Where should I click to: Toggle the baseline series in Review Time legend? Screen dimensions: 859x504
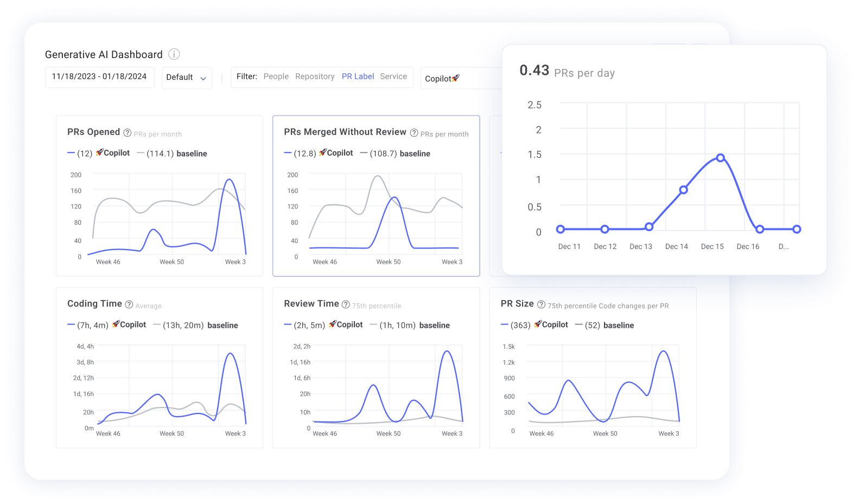(410, 326)
